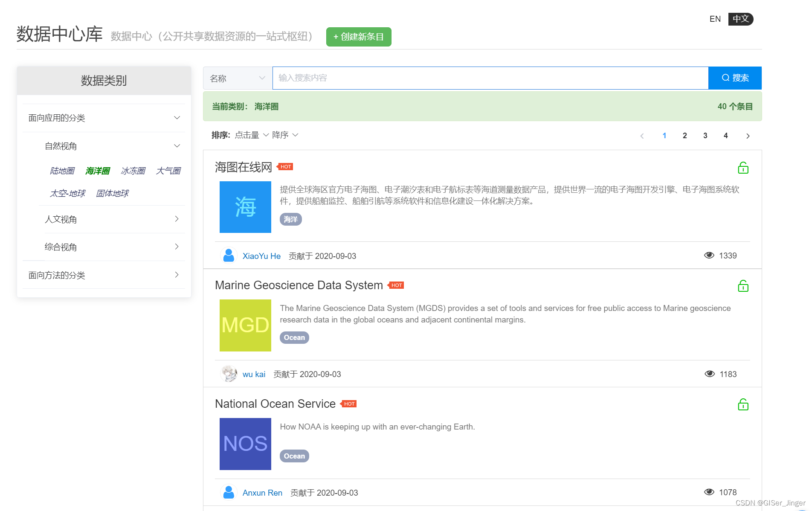Viewport: 812px width, 511px height.
Task: Open XiaoYu He's profile link
Action: 261,256
